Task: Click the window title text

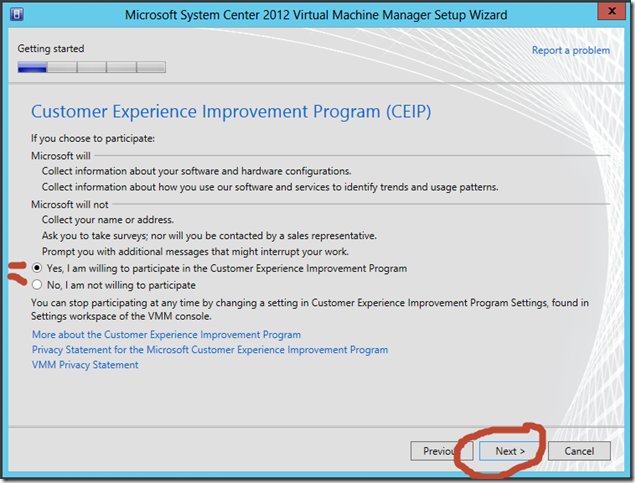Action: [316, 15]
